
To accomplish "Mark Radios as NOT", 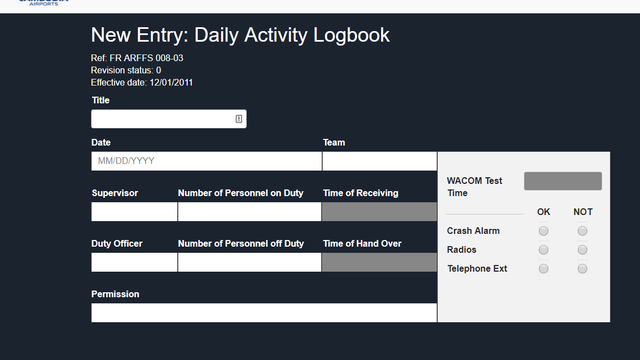I will 582,250.
